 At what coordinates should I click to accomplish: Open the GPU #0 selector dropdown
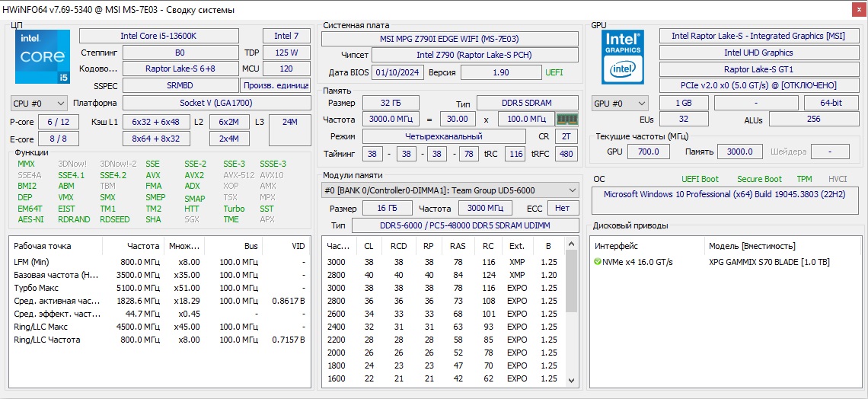[x=620, y=104]
